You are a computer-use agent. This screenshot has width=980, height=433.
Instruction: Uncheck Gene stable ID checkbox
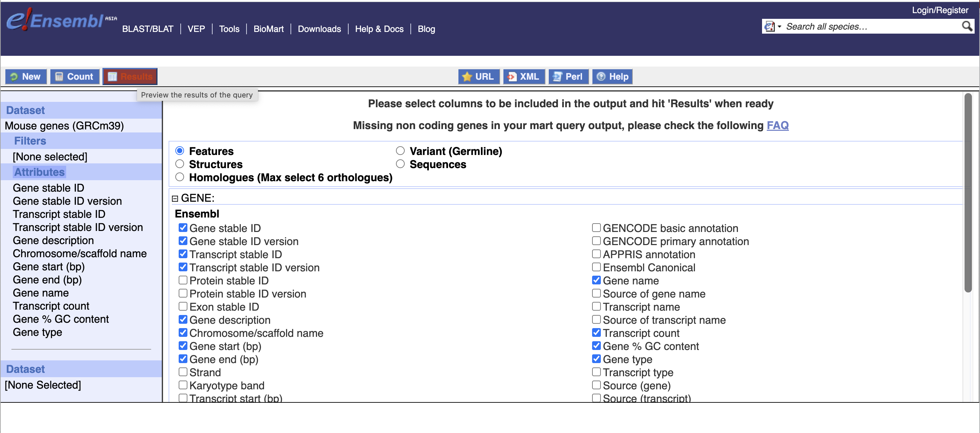pyautogui.click(x=183, y=228)
